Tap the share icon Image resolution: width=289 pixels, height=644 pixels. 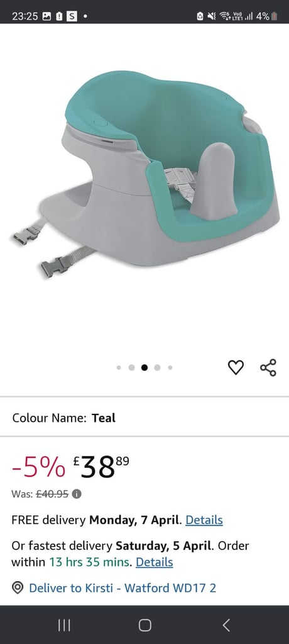pyautogui.click(x=268, y=367)
